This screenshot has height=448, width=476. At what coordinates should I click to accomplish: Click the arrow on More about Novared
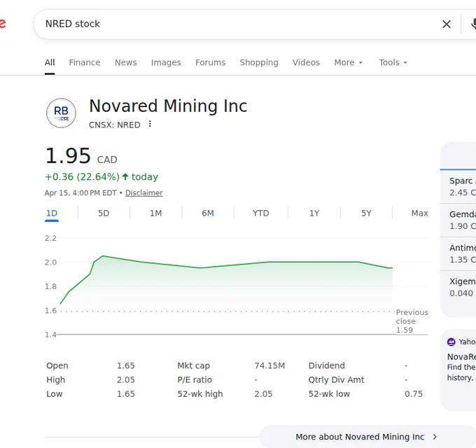click(435, 437)
